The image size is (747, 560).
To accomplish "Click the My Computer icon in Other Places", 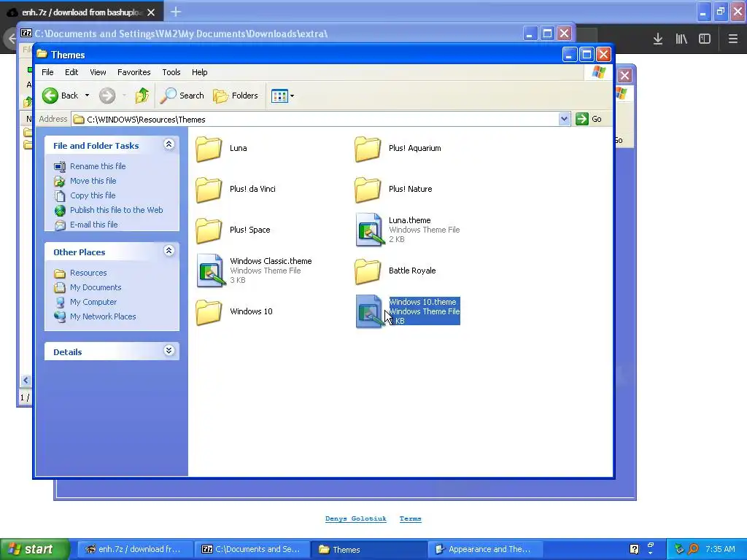I will tap(60, 302).
